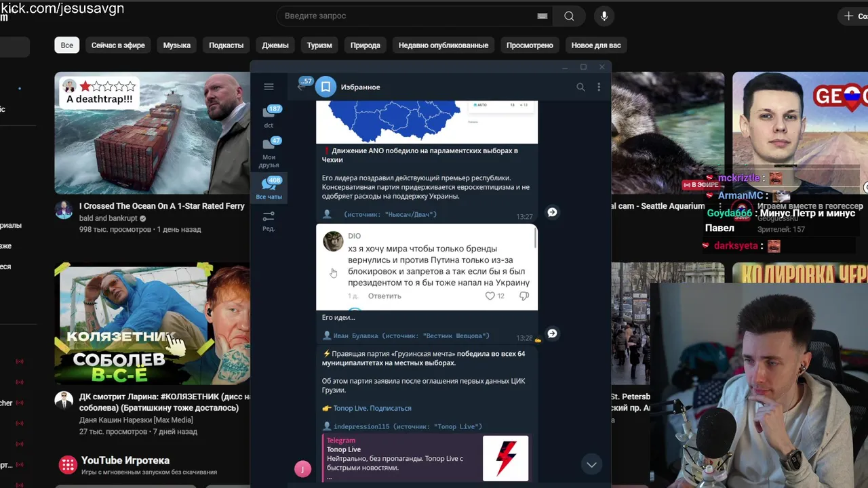868x488 pixels.
Task: Click the YouTube Create plus button
Action: tap(852, 16)
